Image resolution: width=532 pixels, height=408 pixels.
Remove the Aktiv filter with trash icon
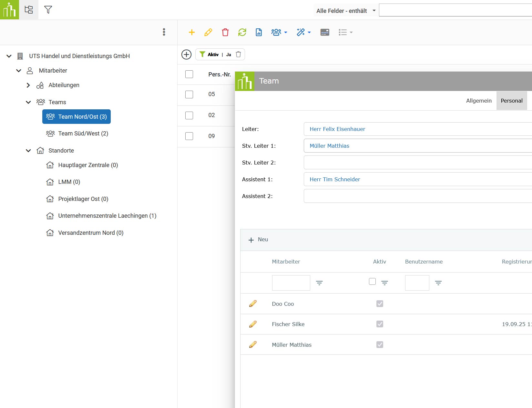pos(238,55)
